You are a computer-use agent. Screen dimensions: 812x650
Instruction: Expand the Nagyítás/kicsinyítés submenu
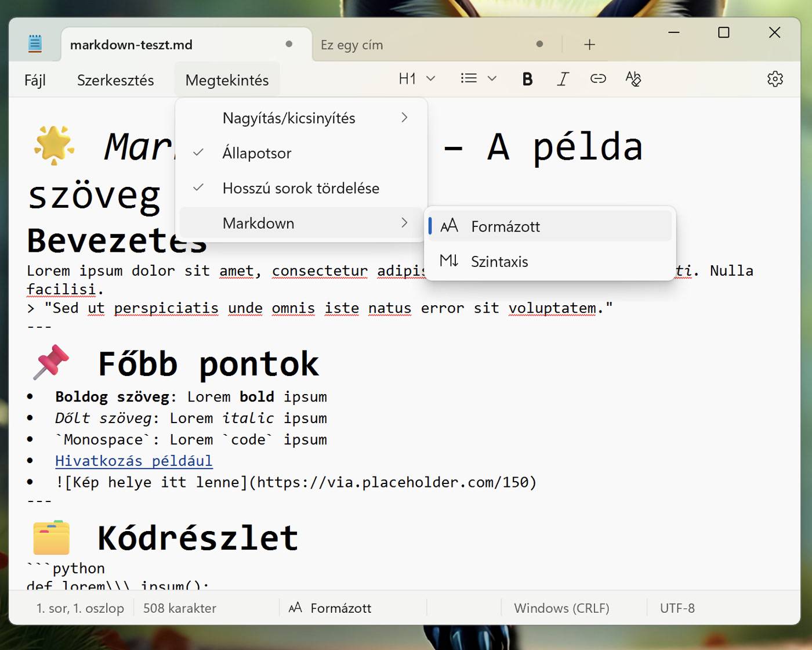301,118
